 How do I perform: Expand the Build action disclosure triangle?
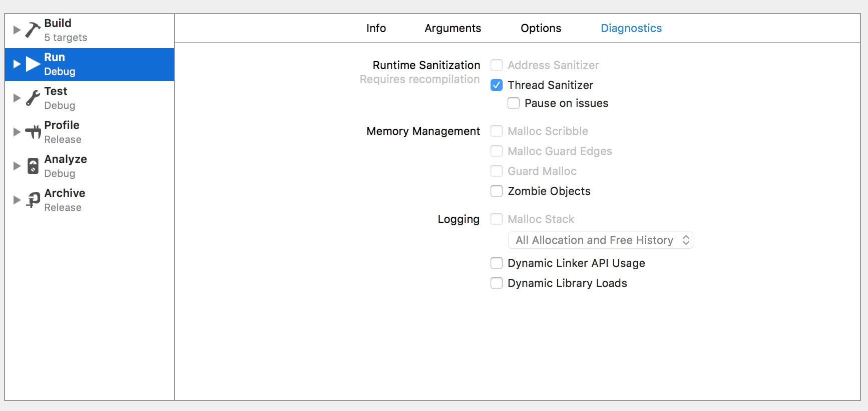(x=17, y=30)
